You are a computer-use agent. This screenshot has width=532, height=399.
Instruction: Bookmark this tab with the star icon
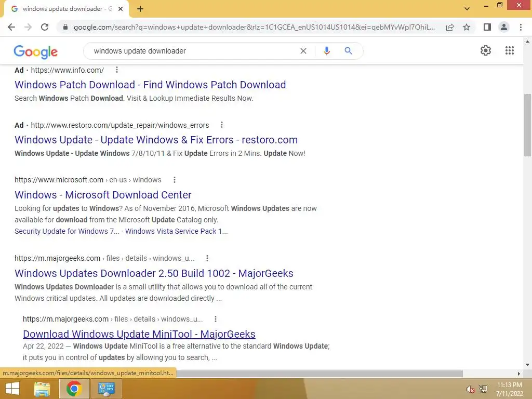pos(467,27)
